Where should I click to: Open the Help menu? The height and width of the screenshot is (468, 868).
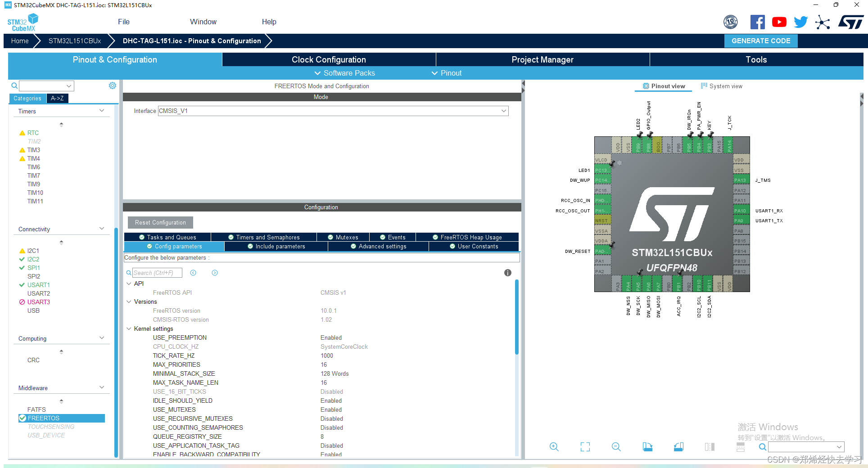(x=269, y=22)
